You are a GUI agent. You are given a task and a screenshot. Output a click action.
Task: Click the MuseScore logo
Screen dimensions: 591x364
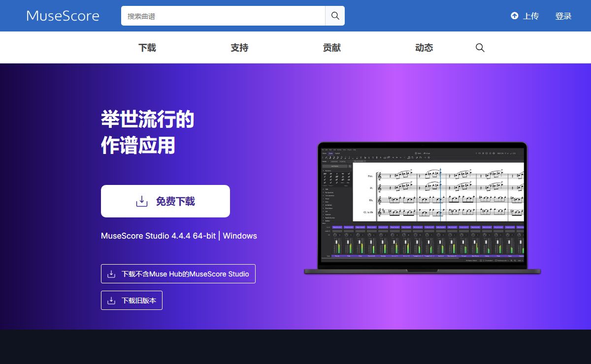(63, 16)
